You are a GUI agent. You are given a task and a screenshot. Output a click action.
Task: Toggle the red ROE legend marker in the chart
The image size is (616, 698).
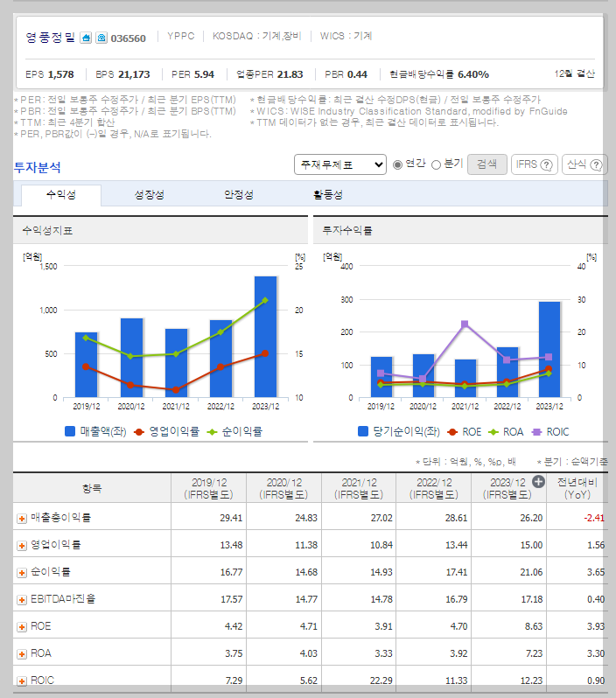(x=452, y=432)
